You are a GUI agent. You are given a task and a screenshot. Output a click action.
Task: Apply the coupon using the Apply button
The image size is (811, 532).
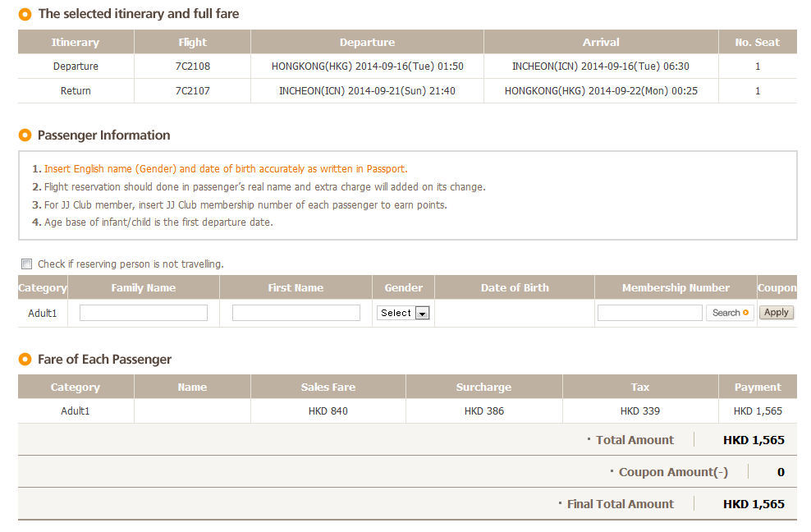776,313
